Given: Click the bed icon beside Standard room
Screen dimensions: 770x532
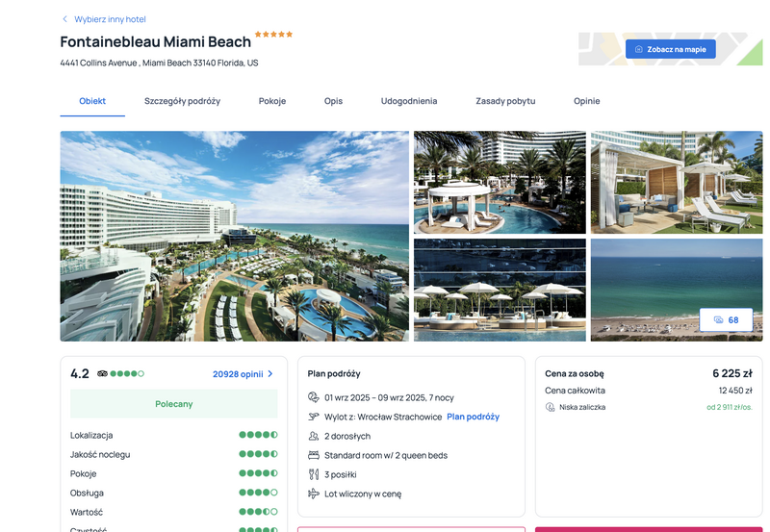Looking at the screenshot, I should point(314,455).
